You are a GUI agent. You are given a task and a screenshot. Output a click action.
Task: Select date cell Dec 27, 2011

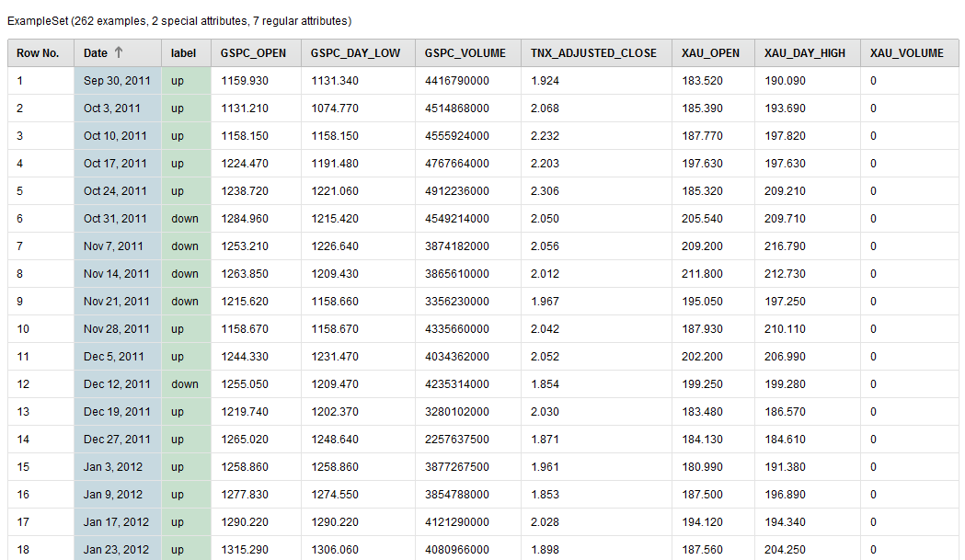point(117,440)
